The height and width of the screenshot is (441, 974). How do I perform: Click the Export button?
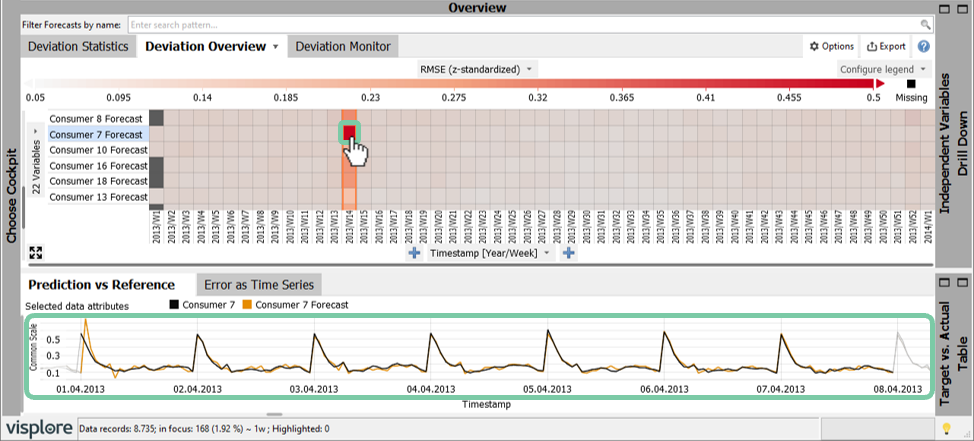[x=886, y=46]
